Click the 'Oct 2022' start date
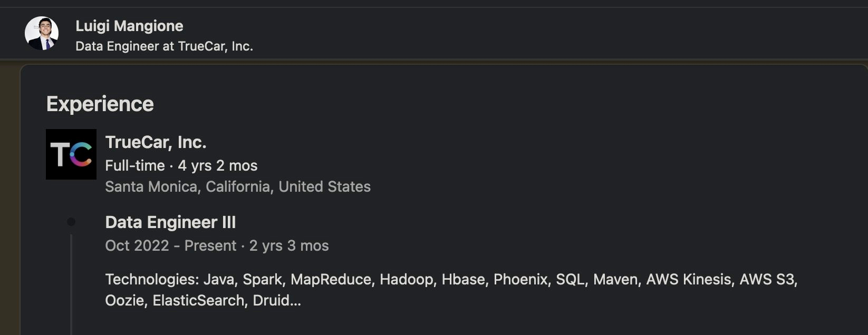This screenshot has height=335, width=868. click(x=137, y=245)
